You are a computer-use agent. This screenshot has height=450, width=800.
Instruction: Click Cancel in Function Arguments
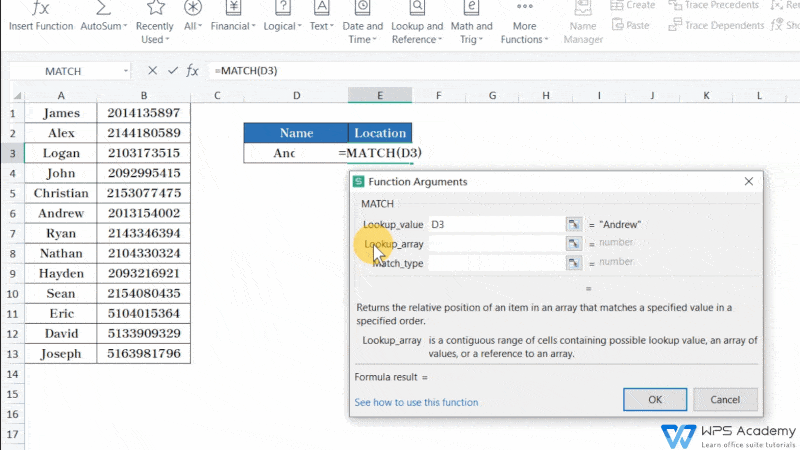pyautogui.click(x=725, y=399)
